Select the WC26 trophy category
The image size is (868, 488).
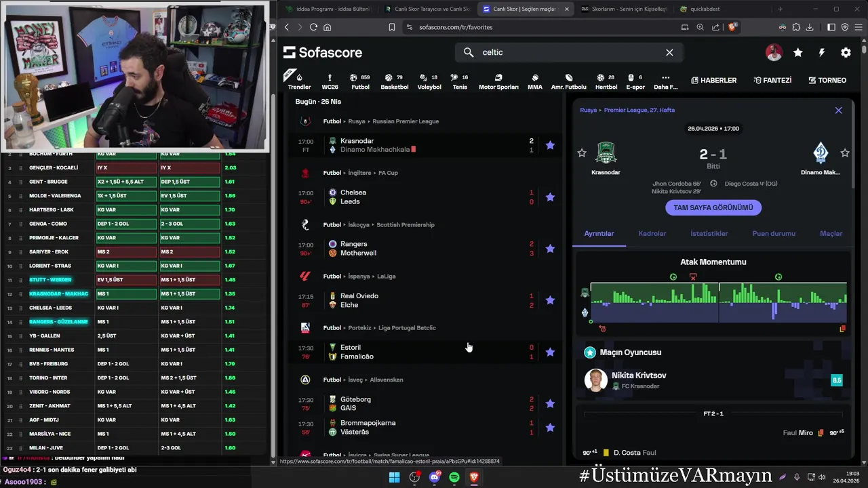[330, 81]
